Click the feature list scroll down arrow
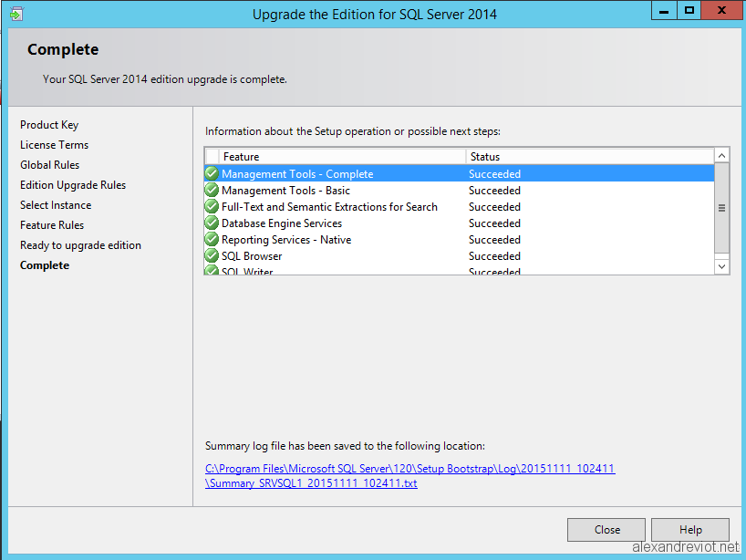The width and height of the screenshot is (746, 560). (x=721, y=266)
